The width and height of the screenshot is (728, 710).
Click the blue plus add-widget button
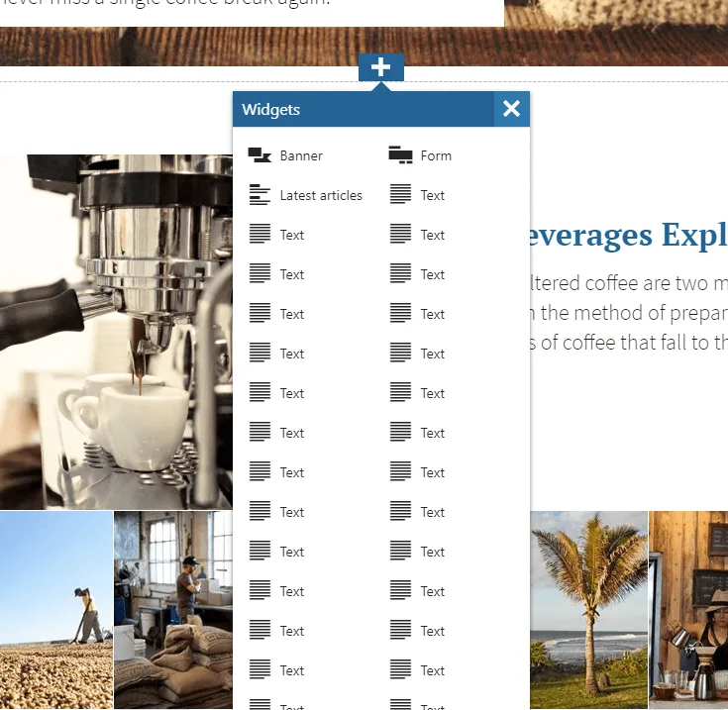pos(380,67)
